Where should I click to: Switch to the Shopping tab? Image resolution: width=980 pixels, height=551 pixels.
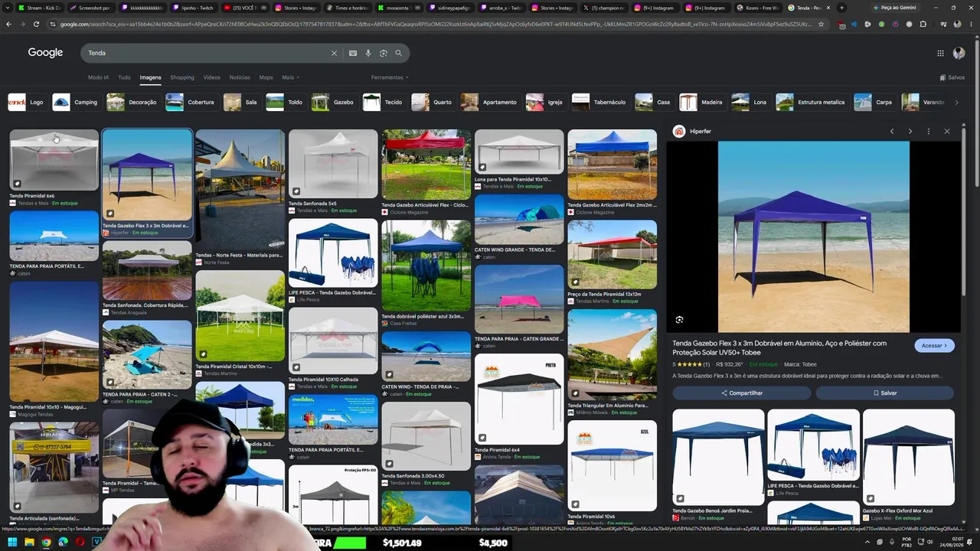point(182,77)
